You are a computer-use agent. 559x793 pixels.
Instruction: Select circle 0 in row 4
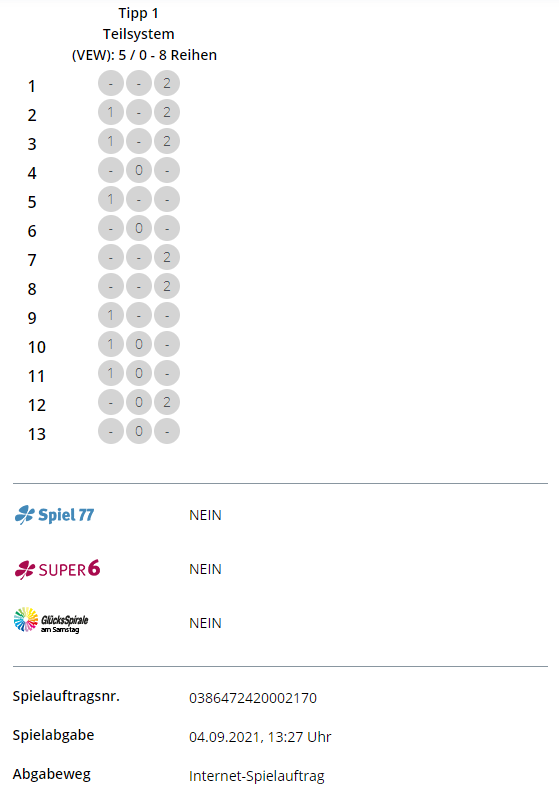[139, 170]
